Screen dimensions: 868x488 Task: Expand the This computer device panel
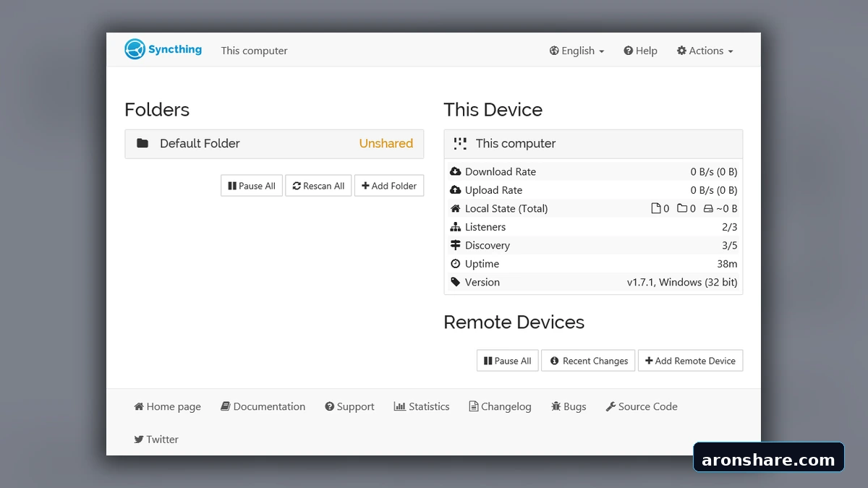tap(593, 144)
